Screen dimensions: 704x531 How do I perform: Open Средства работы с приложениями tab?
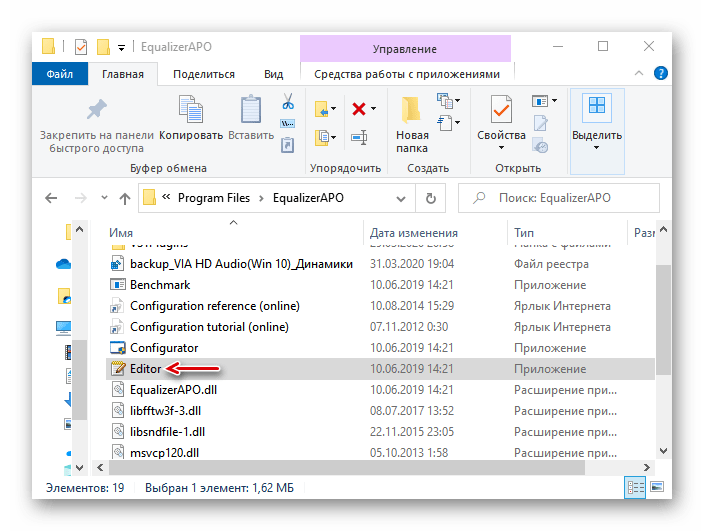[407, 74]
